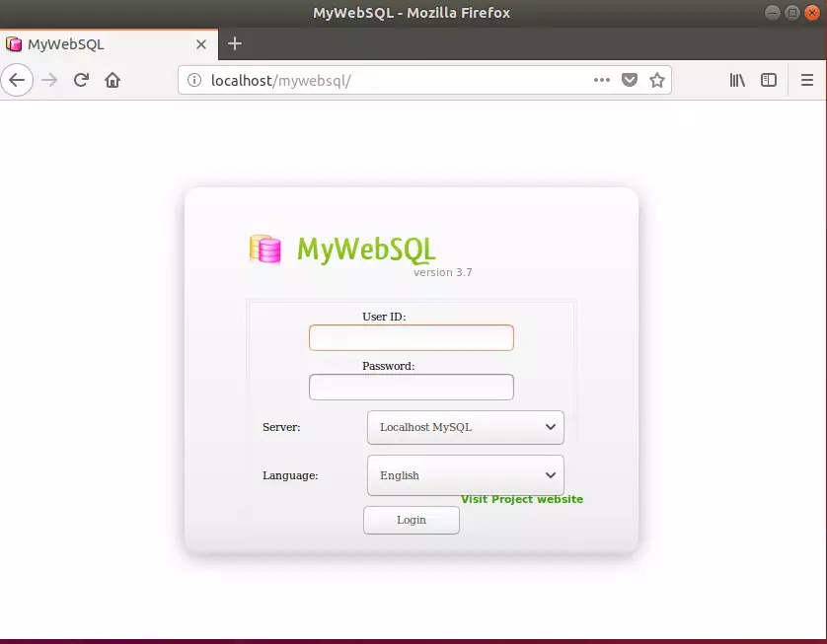The width and height of the screenshot is (827, 644).
Task: Click the MyWebSQL database logo icon
Action: pyautogui.click(x=265, y=249)
